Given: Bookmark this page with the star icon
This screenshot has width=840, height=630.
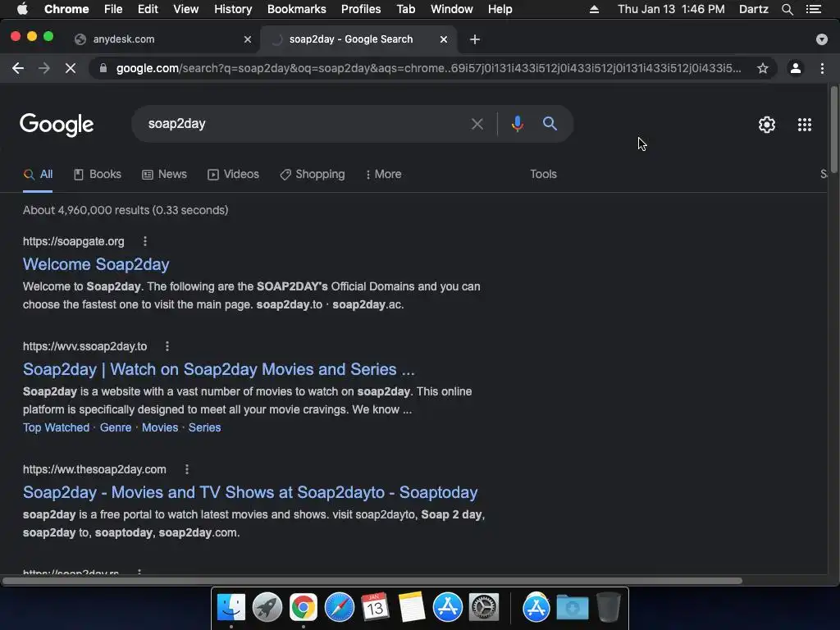Looking at the screenshot, I should [x=763, y=68].
